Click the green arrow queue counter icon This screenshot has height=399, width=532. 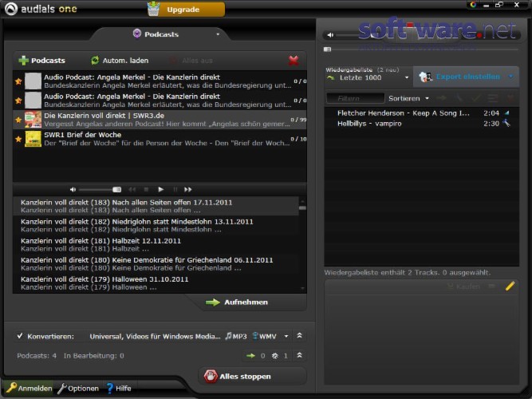[250, 356]
